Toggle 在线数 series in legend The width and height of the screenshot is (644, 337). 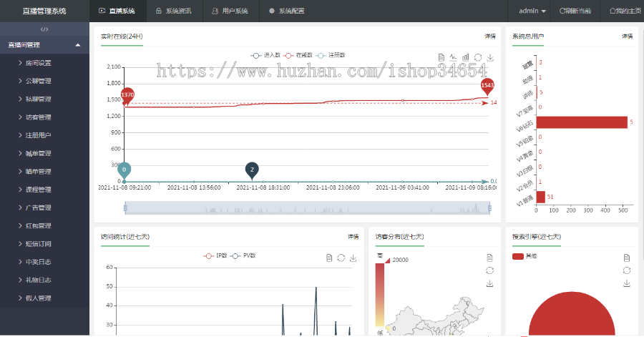pos(298,55)
